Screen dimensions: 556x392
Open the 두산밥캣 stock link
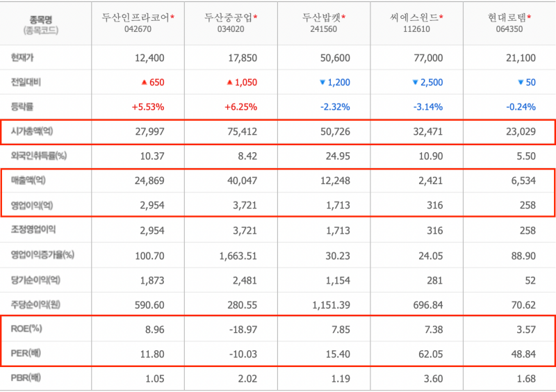tap(321, 17)
